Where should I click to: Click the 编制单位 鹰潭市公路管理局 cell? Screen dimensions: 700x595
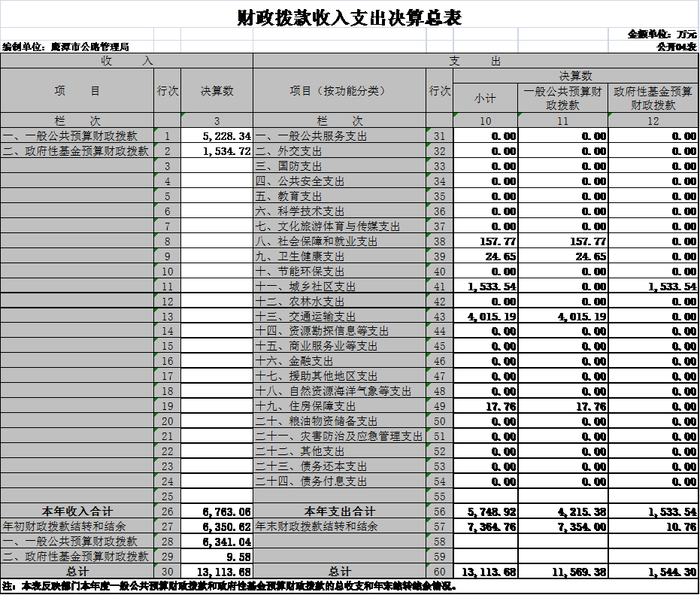pos(66,47)
